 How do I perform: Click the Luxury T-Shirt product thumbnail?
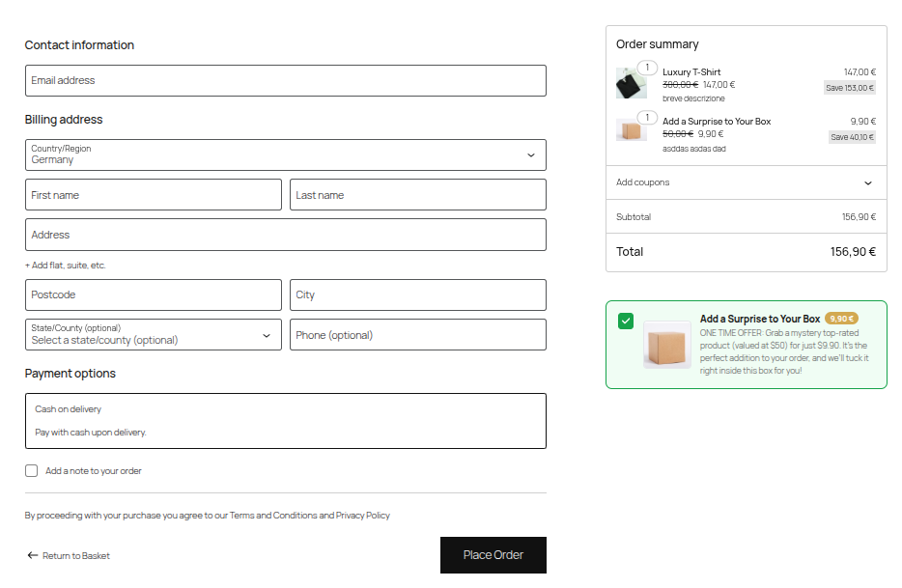coord(631,83)
